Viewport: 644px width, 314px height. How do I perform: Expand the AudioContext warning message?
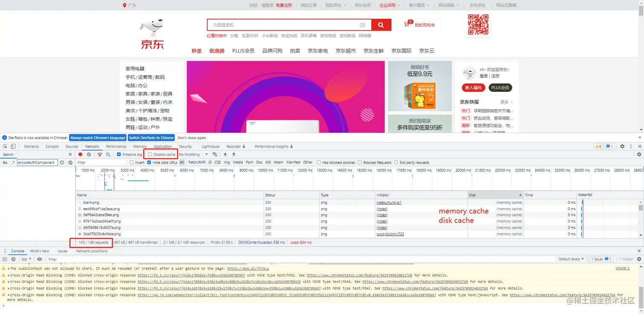click(9, 269)
